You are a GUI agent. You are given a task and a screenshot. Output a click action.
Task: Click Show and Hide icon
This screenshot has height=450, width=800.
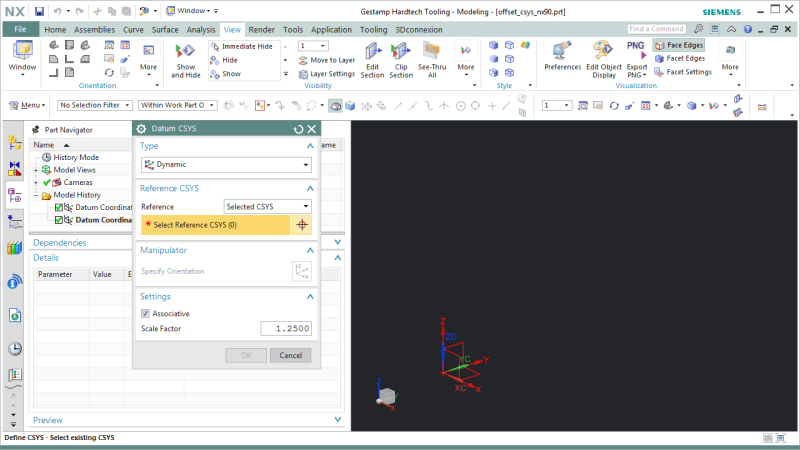click(x=186, y=61)
